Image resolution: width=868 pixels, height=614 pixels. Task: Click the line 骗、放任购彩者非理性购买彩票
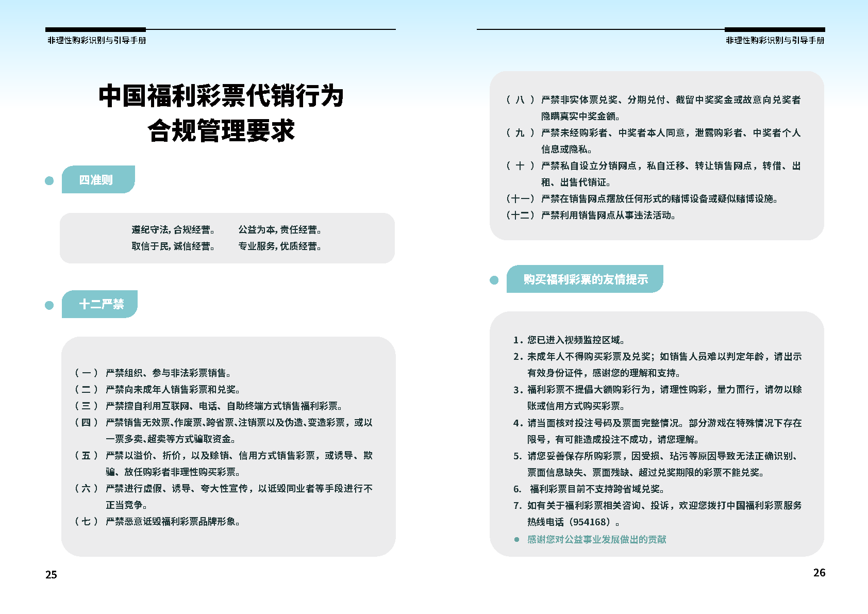pyautogui.click(x=173, y=472)
